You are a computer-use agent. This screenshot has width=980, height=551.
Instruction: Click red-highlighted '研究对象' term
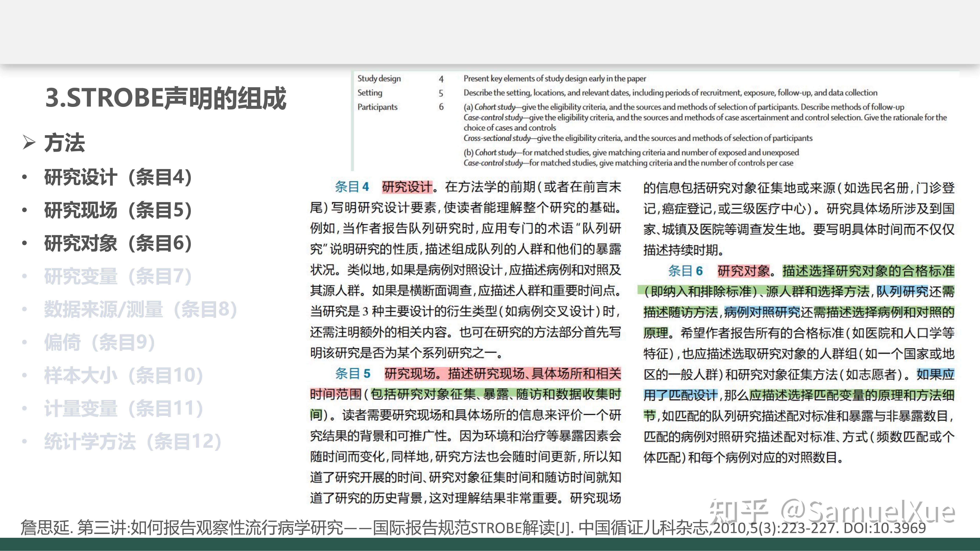[x=743, y=271]
